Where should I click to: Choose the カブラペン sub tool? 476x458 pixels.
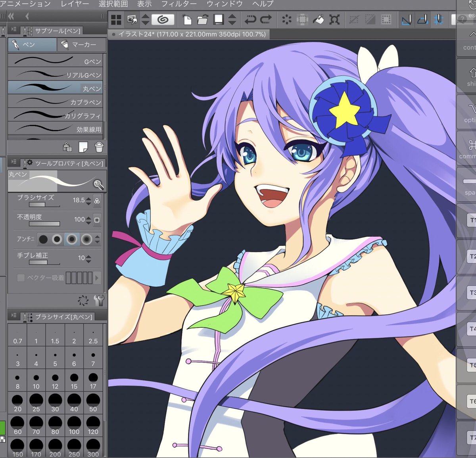(x=55, y=102)
